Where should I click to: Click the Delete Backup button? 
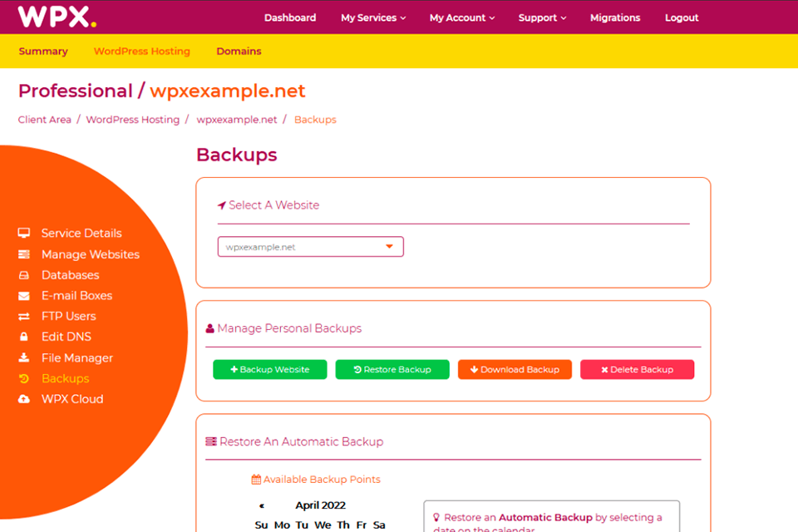pos(638,370)
